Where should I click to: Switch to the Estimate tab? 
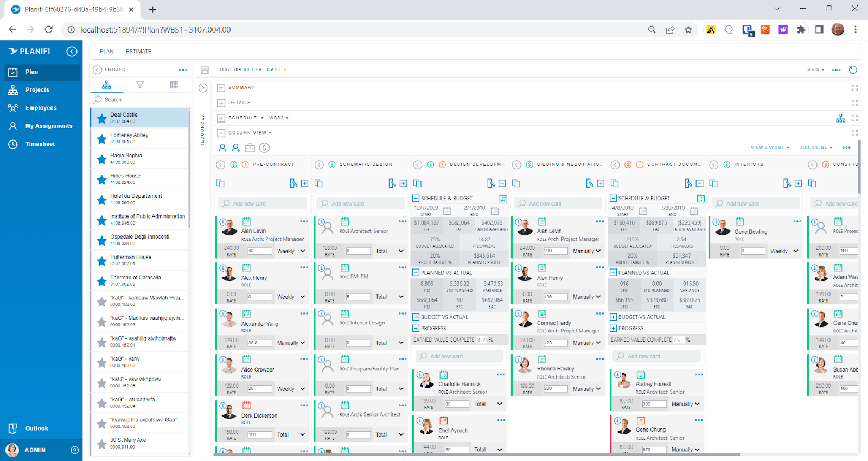(138, 52)
